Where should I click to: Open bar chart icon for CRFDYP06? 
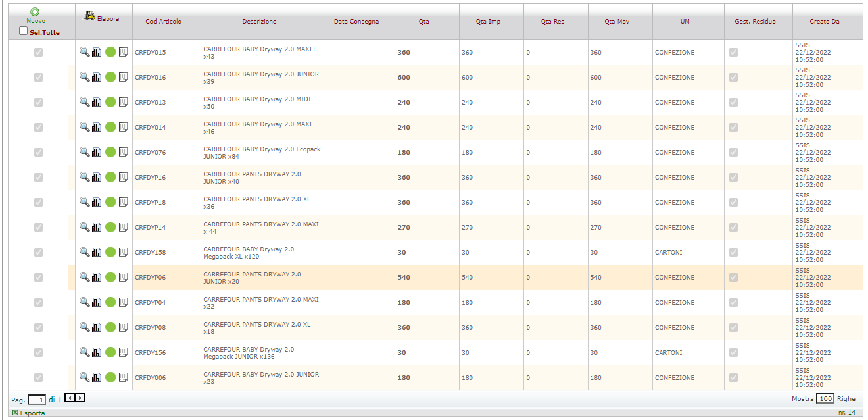97,278
